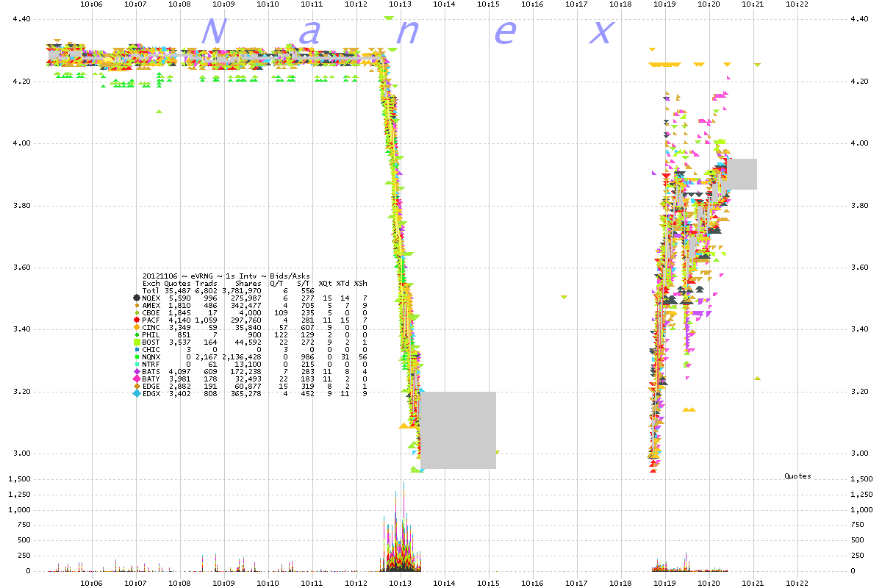
Task: Click EDGX shares value 365,278
Action: coord(246,393)
